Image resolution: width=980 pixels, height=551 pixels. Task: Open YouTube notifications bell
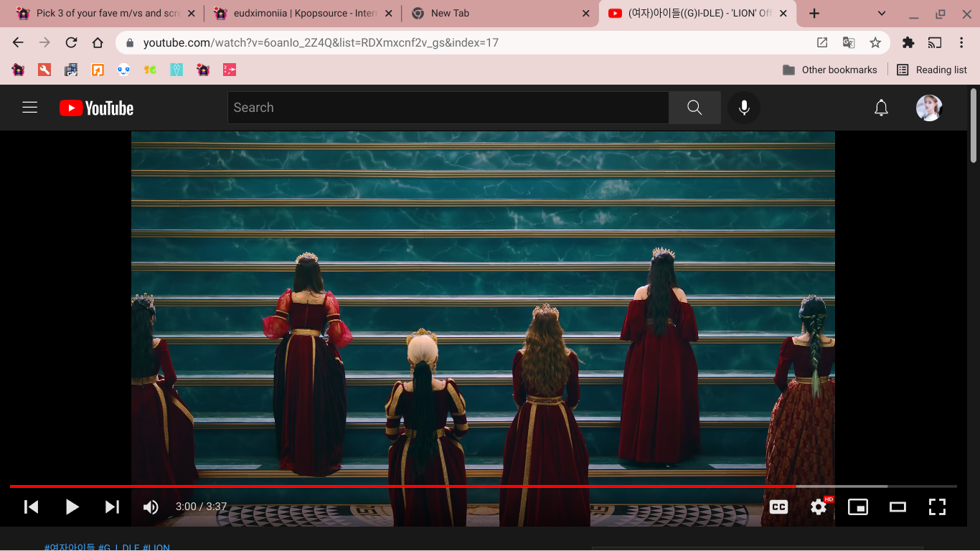pos(881,108)
